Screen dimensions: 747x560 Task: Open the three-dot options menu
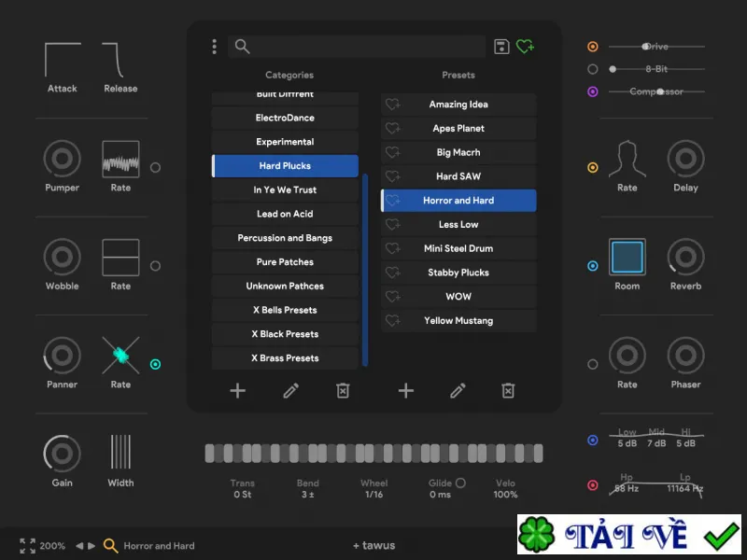point(215,47)
